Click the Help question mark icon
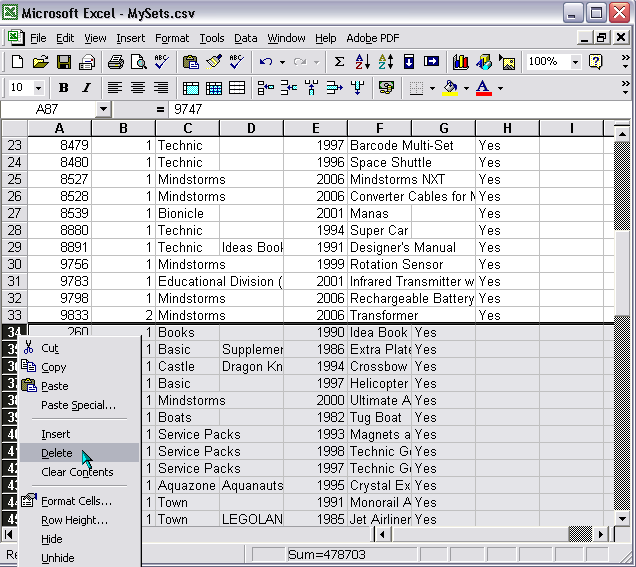The image size is (636, 567). tap(595, 62)
